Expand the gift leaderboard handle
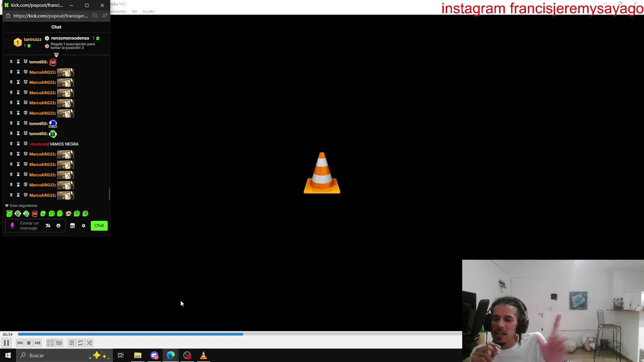The image size is (644, 362). point(56,54)
